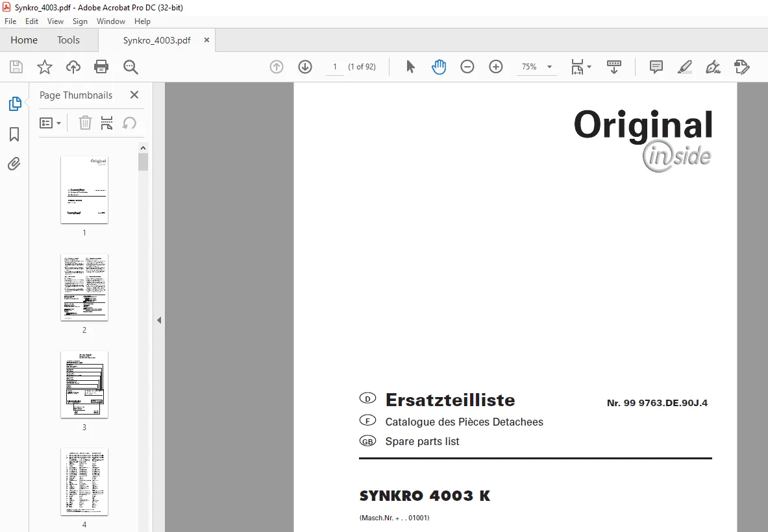Viewport: 768px width, 532px height.
Task: Choose the arrow Selection tool
Action: pos(410,67)
